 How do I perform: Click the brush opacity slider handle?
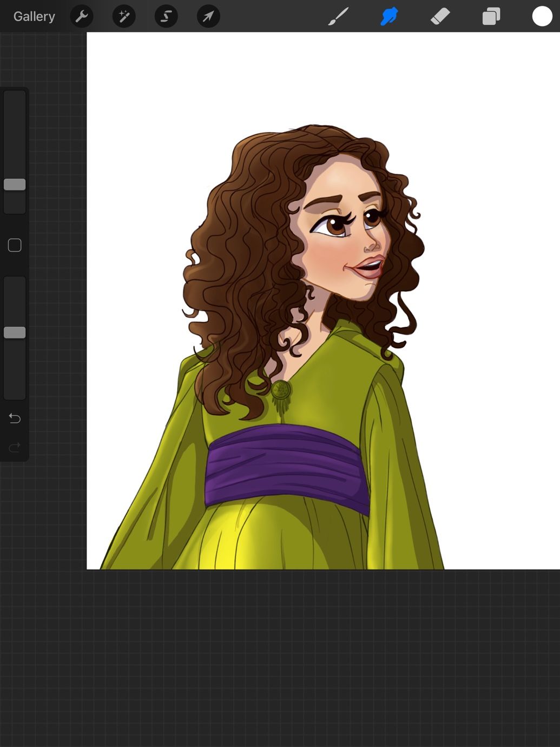(15, 332)
